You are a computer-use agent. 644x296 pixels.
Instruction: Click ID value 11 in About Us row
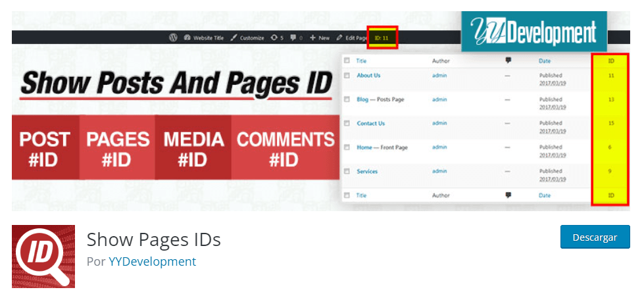[611, 76]
